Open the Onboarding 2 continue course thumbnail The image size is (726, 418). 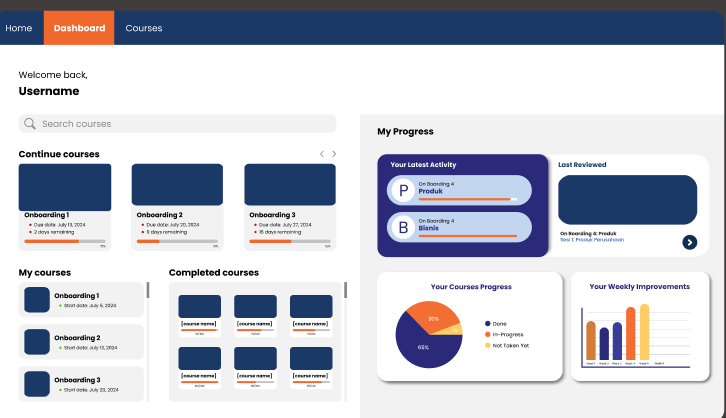click(x=177, y=186)
